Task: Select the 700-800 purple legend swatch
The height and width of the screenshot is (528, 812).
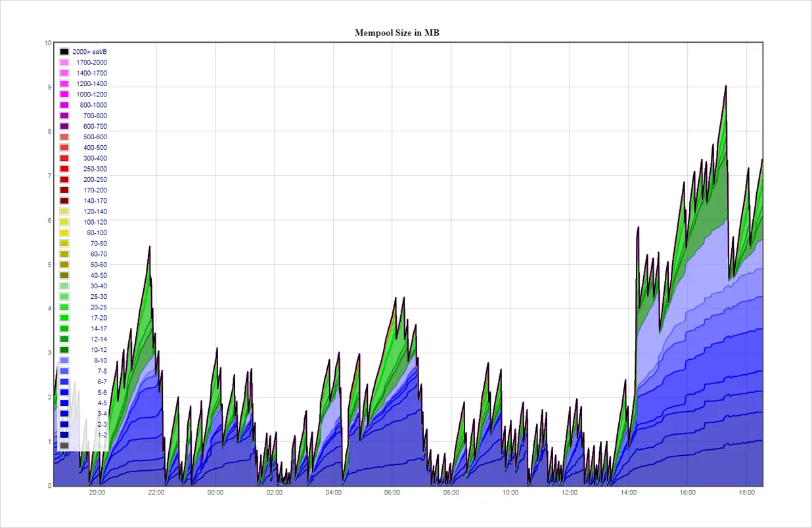Action: [x=64, y=116]
